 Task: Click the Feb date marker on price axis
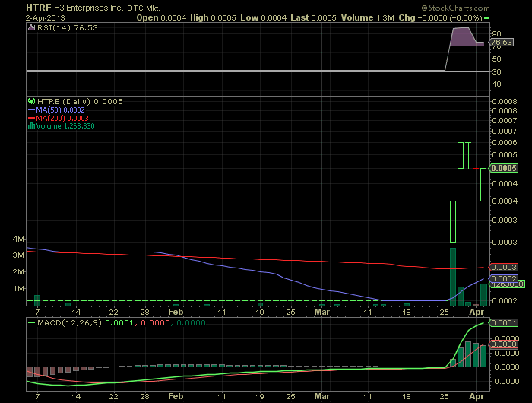tap(176, 312)
